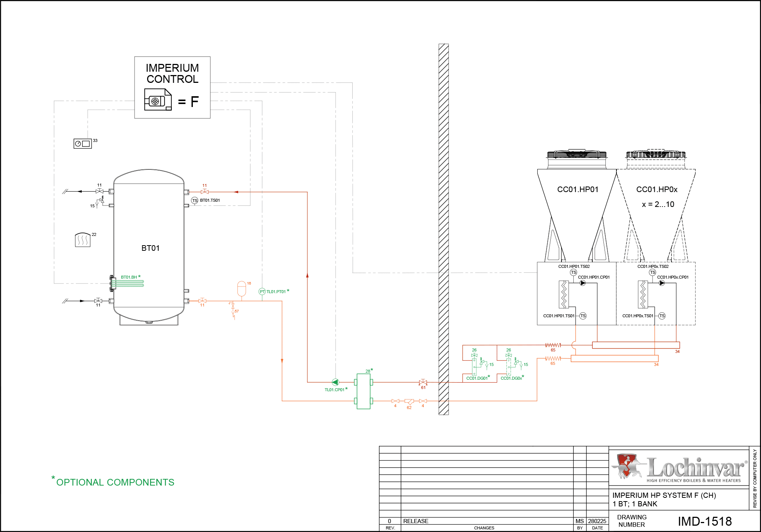Viewport: 761px width, 532px height.
Task: Select the green hydraulic separator labeled 28
Action: [x=363, y=391]
